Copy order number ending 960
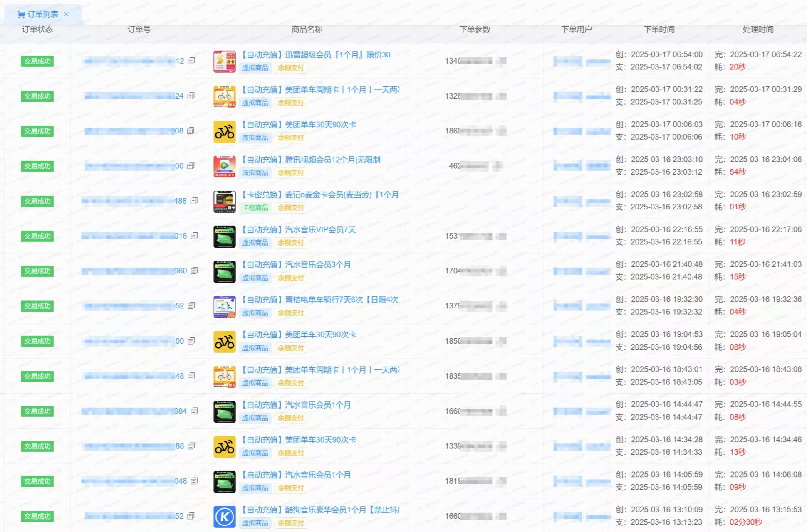Viewport: 807px width, 532px height. (x=194, y=271)
